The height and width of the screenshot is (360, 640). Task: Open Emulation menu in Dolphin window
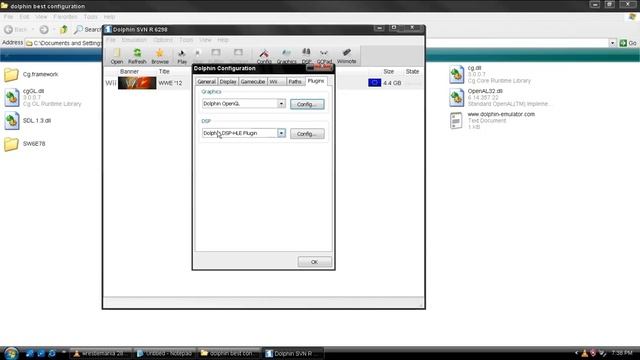134,40
